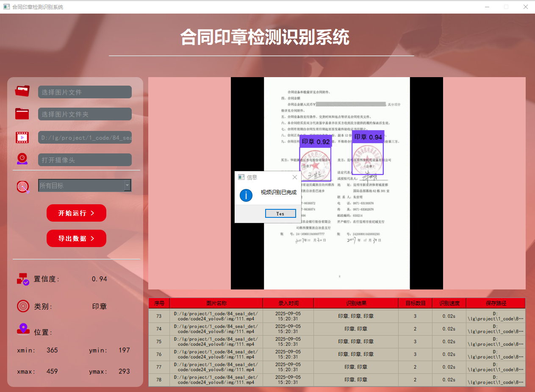Click the 保存路径 column header

pos(496,303)
